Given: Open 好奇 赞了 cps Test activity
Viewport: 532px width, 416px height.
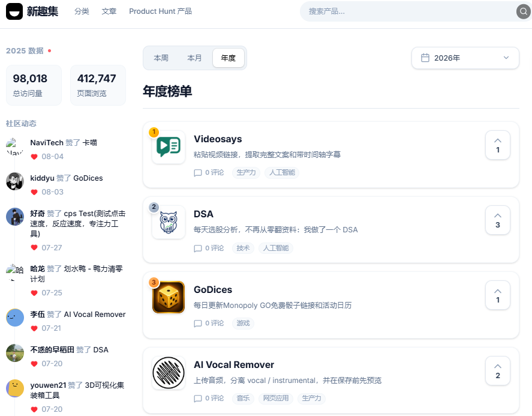Looking at the screenshot, I should [78, 223].
